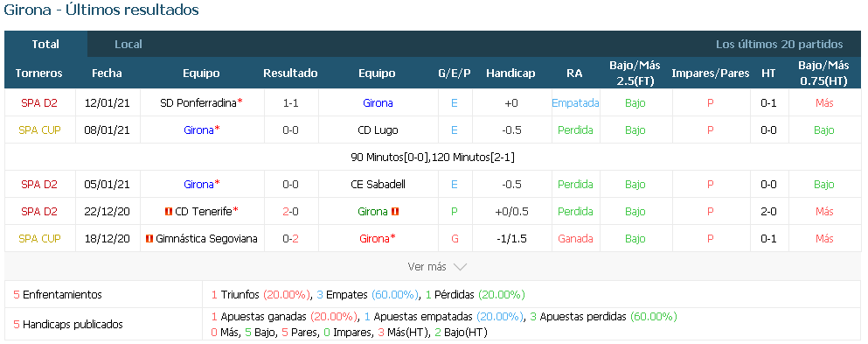Click the Torneos column header

click(x=38, y=74)
